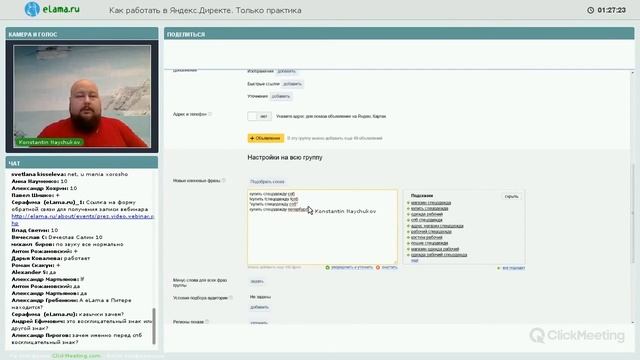Viewport: 640px width, 360px height.
Task: Click the 'упорядочить и уточнить' link
Action: coord(352,267)
